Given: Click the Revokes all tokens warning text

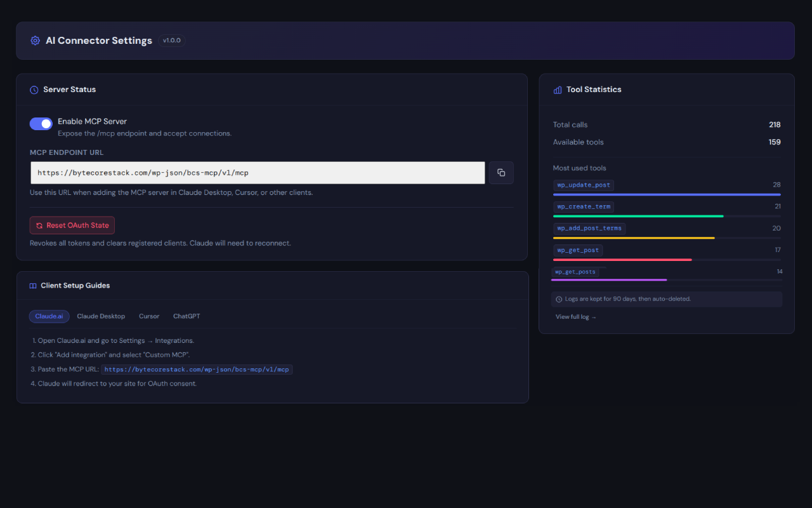Looking at the screenshot, I should (160, 243).
